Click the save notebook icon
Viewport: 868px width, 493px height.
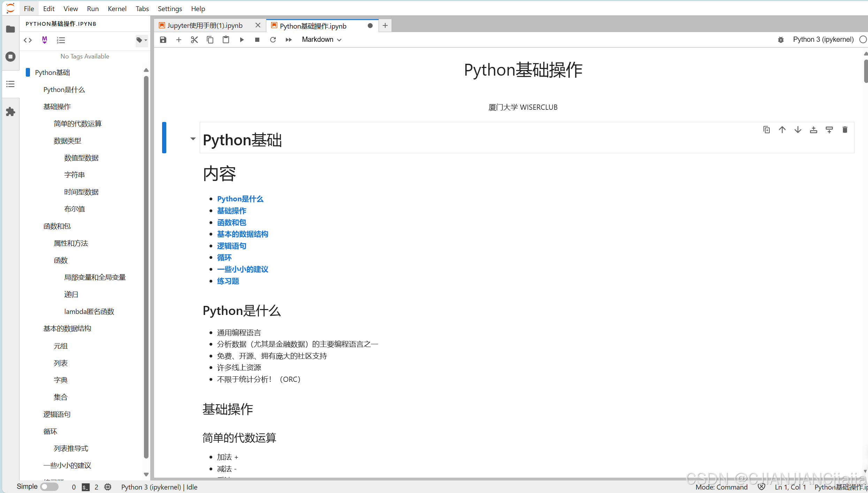[x=163, y=40]
